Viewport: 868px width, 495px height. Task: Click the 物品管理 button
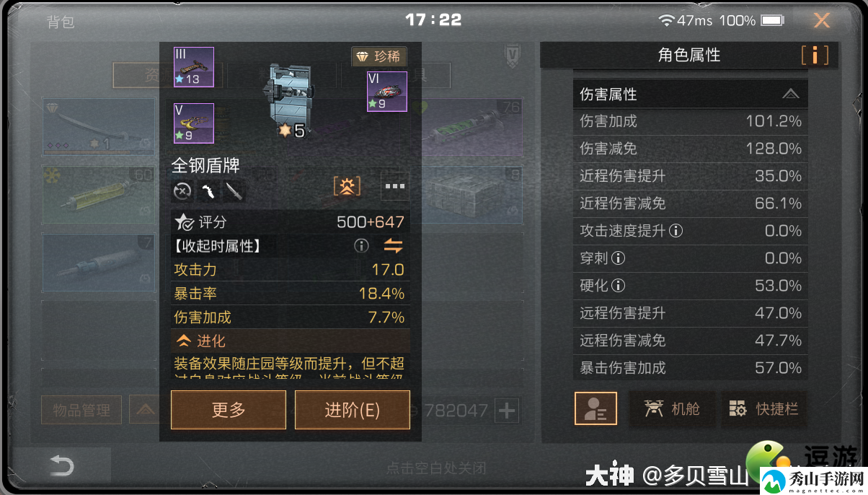pos(81,410)
